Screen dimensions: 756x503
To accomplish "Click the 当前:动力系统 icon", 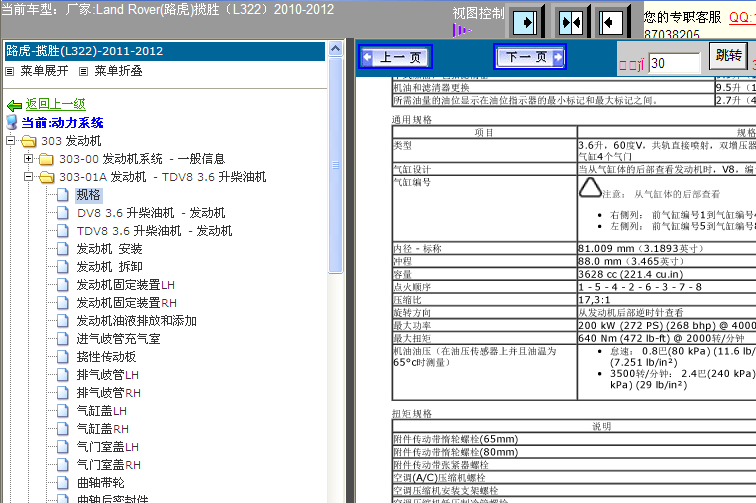I will click(12, 122).
